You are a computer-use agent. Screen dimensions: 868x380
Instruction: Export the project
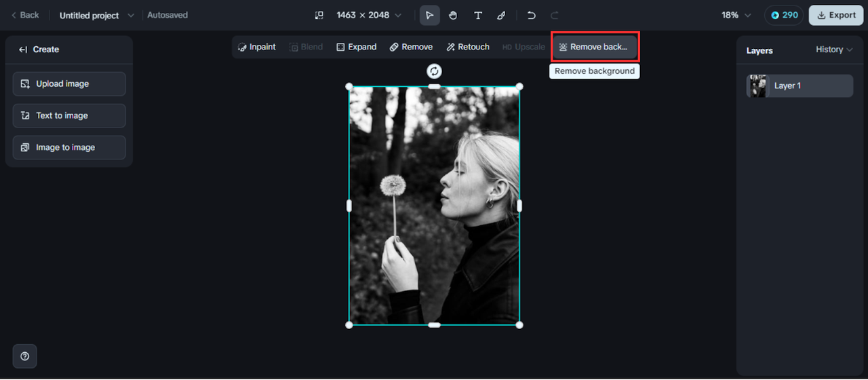click(x=835, y=15)
